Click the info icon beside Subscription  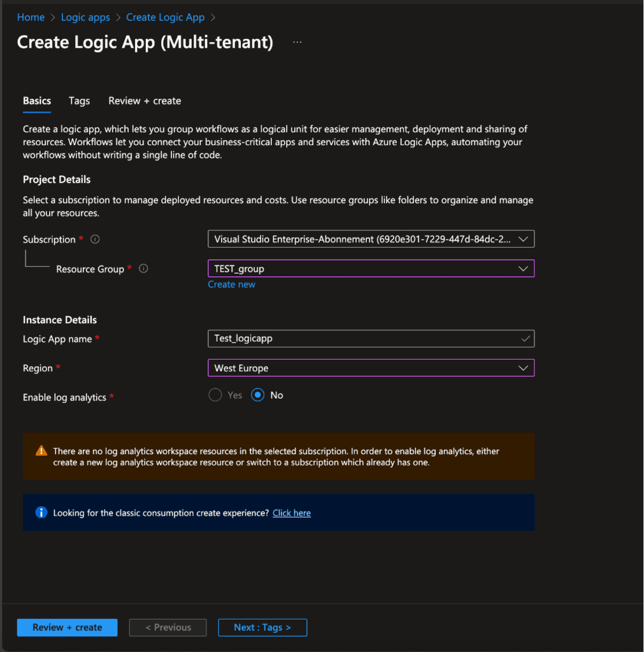tap(94, 239)
